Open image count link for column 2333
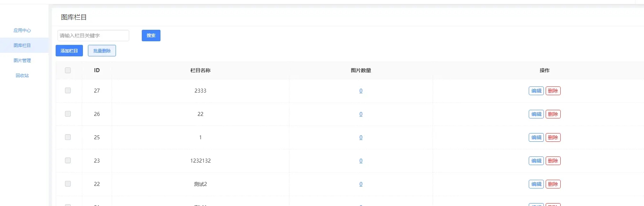This screenshot has height=206, width=644. [361, 91]
